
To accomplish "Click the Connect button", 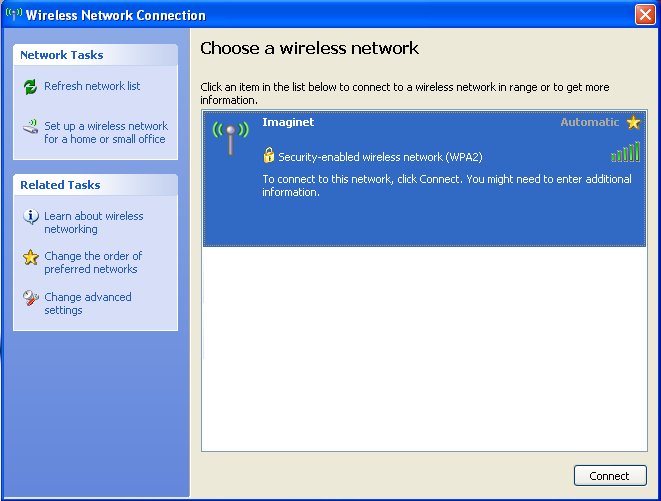I will pyautogui.click(x=610, y=476).
